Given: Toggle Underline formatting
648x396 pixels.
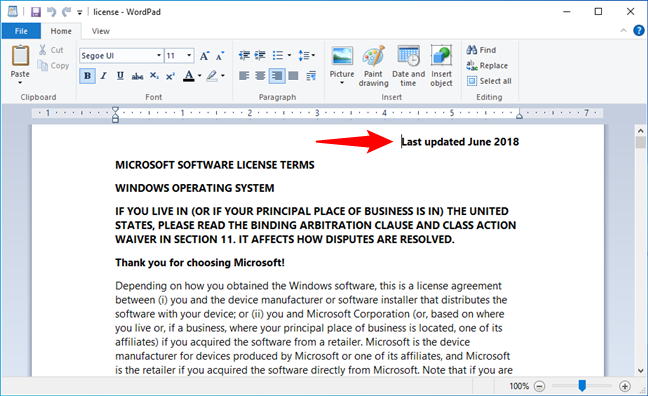Looking at the screenshot, I should coord(120,76).
